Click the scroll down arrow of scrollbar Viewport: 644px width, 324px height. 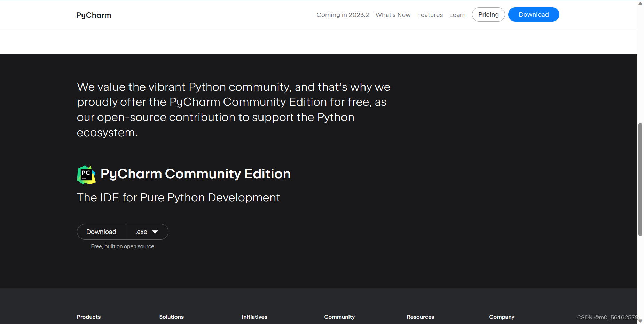(640, 321)
